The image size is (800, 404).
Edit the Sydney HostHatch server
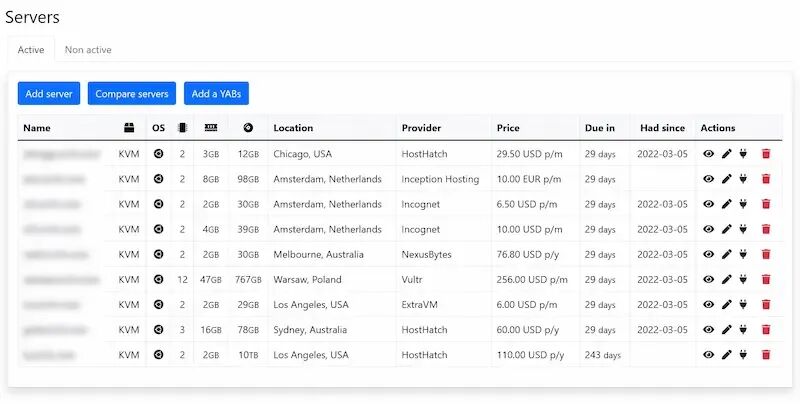click(x=727, y=330)
